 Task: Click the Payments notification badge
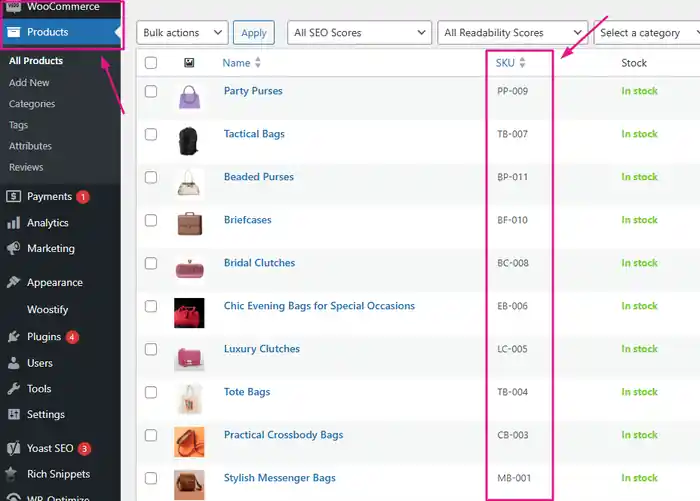83,196
